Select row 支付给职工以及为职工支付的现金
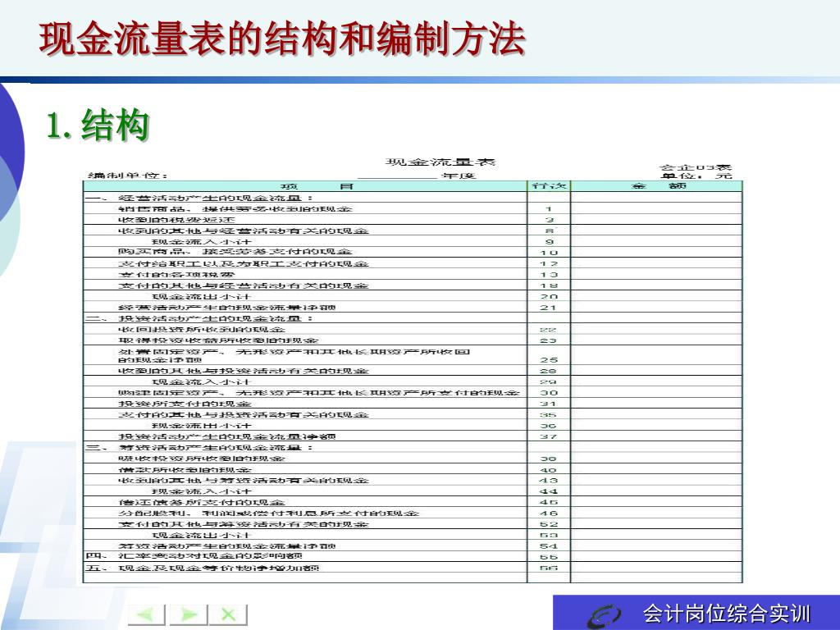The width and height of the screenshot is (840, 630). click(413, 263)
